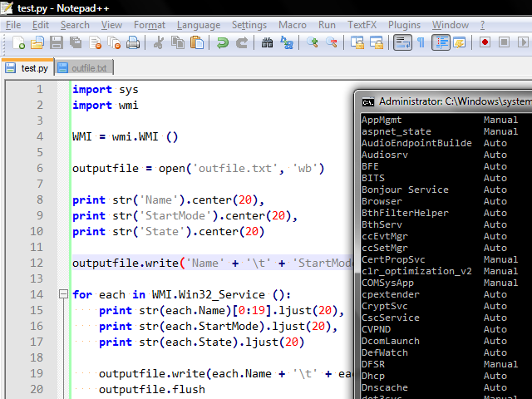Undo last action with green arrow

222,42
